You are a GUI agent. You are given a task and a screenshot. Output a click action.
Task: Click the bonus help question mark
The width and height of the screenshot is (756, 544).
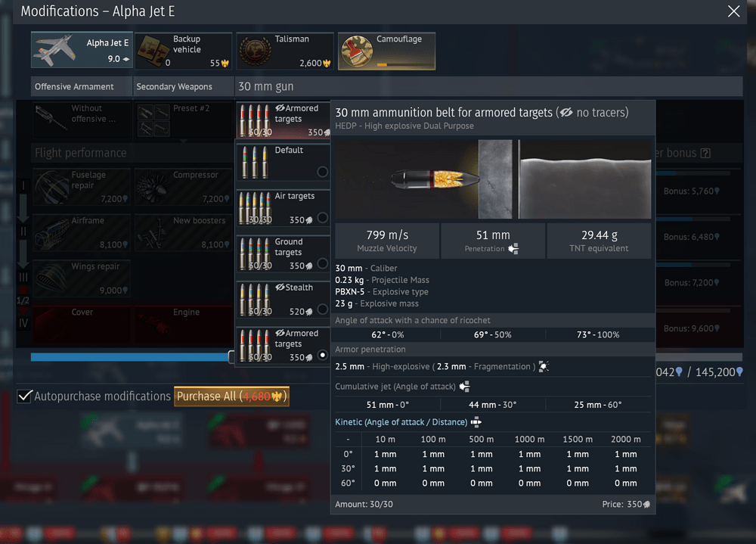click(705, 154)
